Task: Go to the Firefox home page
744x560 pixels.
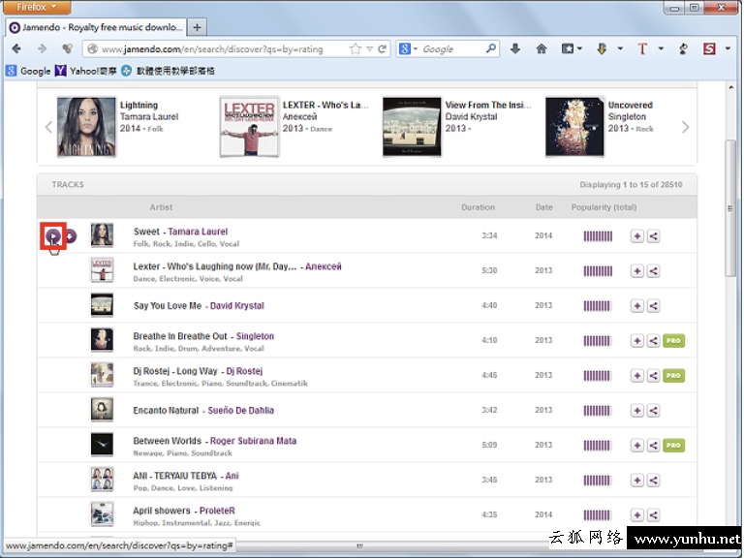Action: pyautogui.click(x=541, y=48)
